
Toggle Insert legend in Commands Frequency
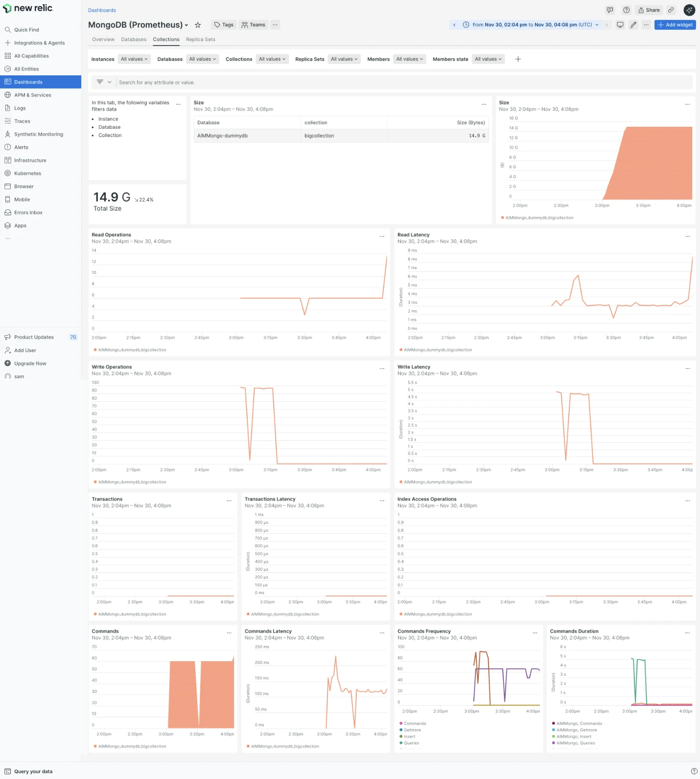pos(407,736)
